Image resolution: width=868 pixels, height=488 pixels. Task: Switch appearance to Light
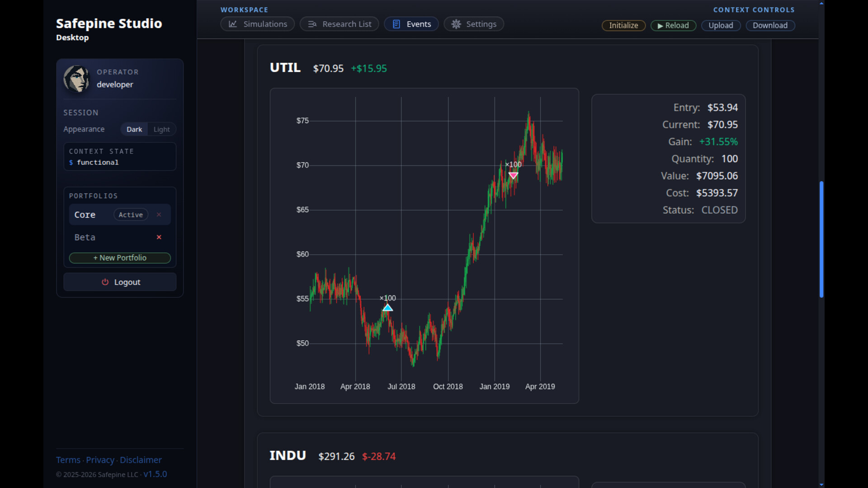[x=161, y=129]
